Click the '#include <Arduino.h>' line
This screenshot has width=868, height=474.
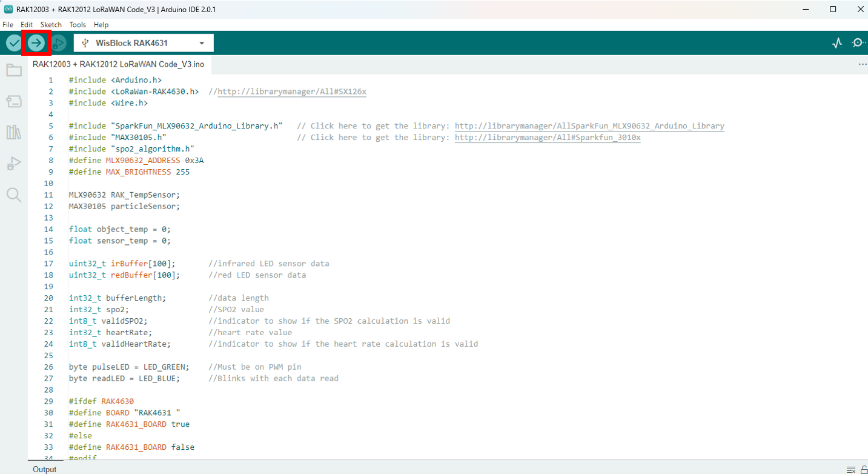[x=115, y=80]
